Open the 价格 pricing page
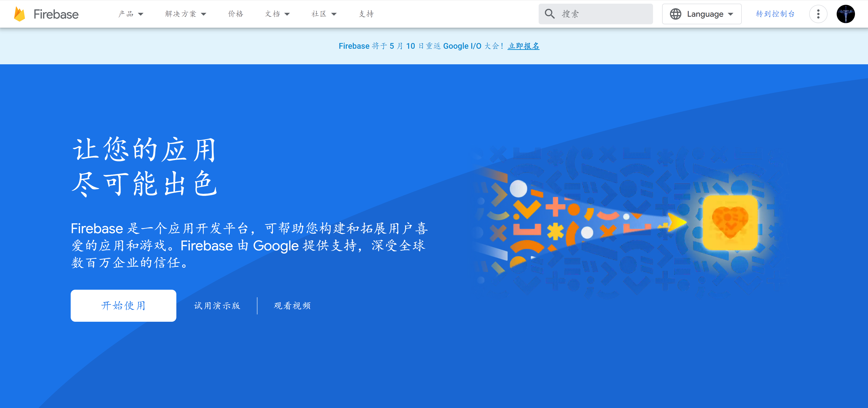868x408 pixels. [x=236, y=14]
